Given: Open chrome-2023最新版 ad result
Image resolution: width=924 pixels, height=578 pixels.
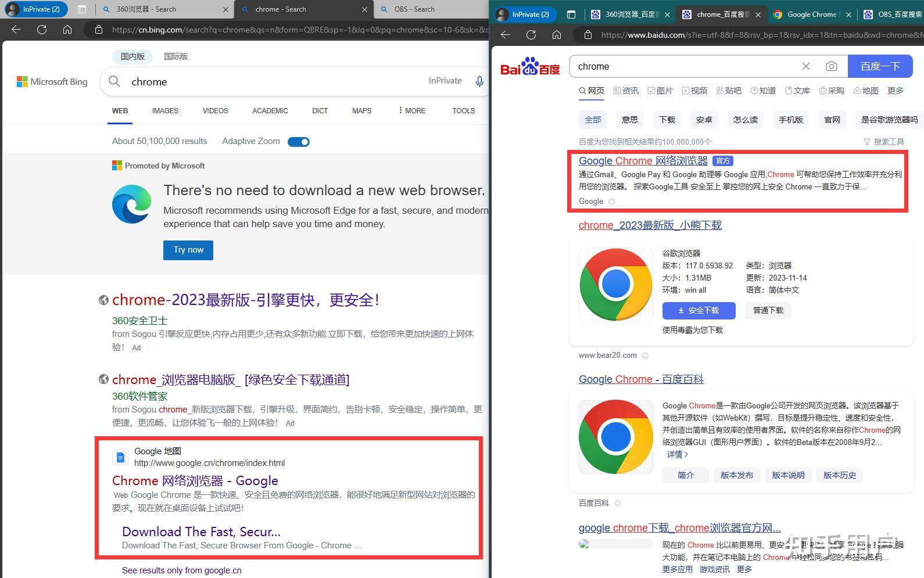Looking at the screenshot, I should [x=246, y=300].
